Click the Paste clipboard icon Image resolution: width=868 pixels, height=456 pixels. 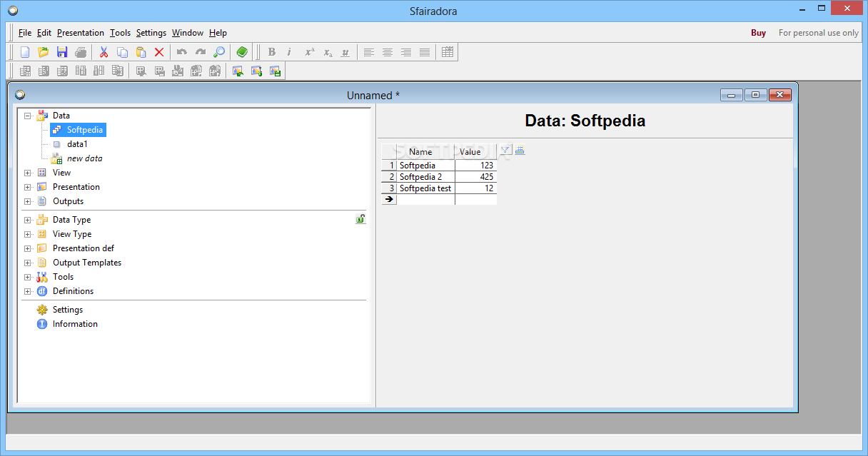[x=141, y=52]
